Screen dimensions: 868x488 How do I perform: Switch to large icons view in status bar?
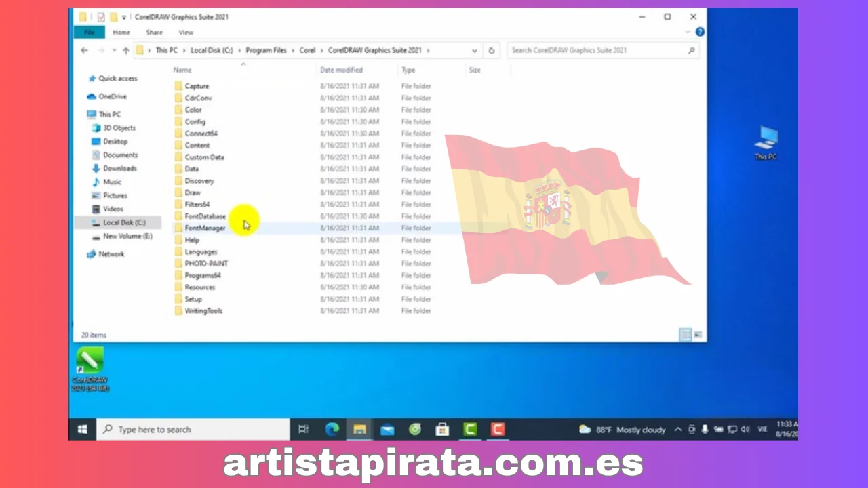pos(698,335)
